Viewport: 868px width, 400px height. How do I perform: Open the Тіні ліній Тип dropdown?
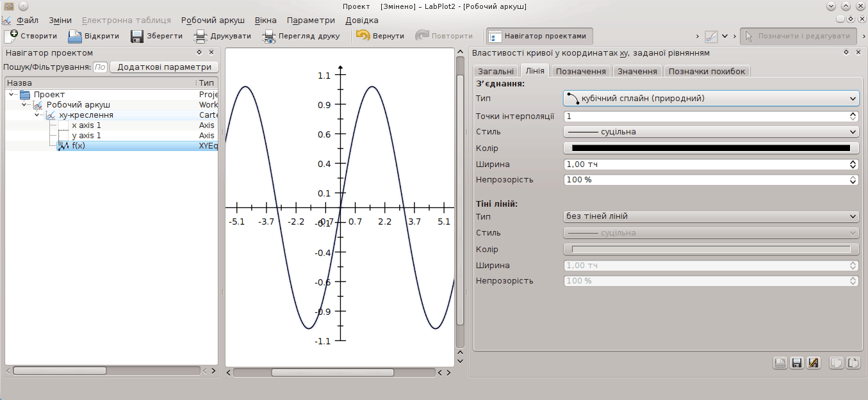(710, 216)
